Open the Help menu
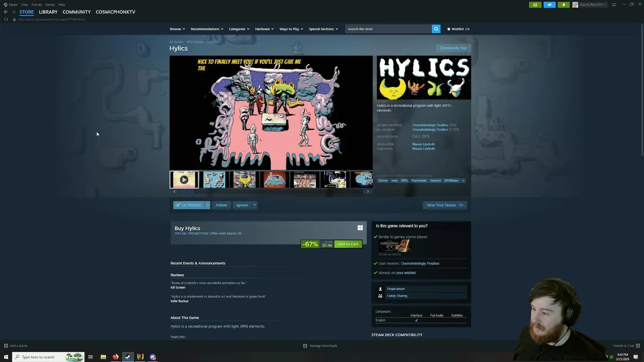This screenshot has width=644, height=362. [61, 5]
